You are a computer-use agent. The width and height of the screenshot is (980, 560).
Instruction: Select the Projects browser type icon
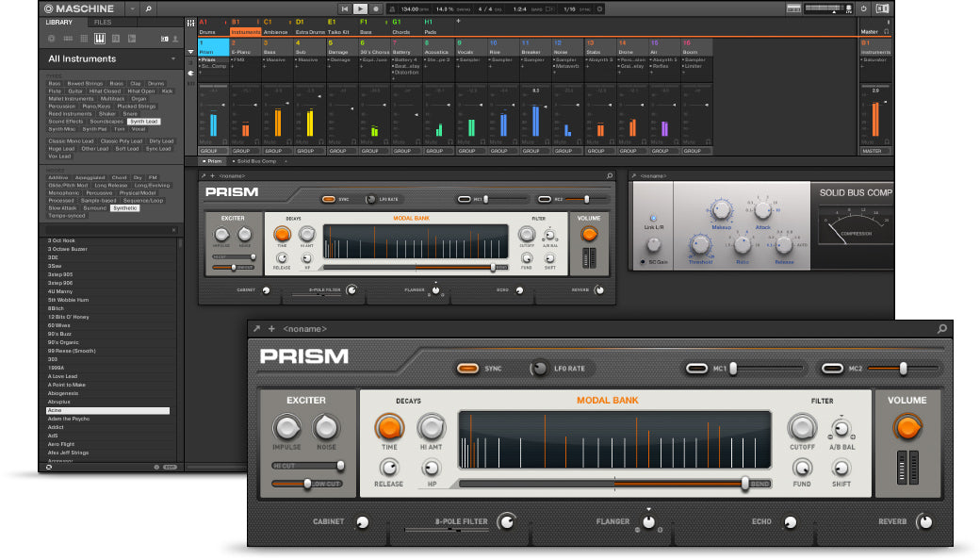[x=51, y=39]
